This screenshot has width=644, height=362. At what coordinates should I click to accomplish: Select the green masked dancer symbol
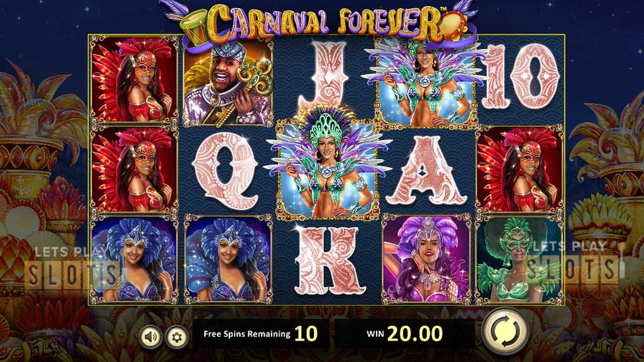click(519, 259)
